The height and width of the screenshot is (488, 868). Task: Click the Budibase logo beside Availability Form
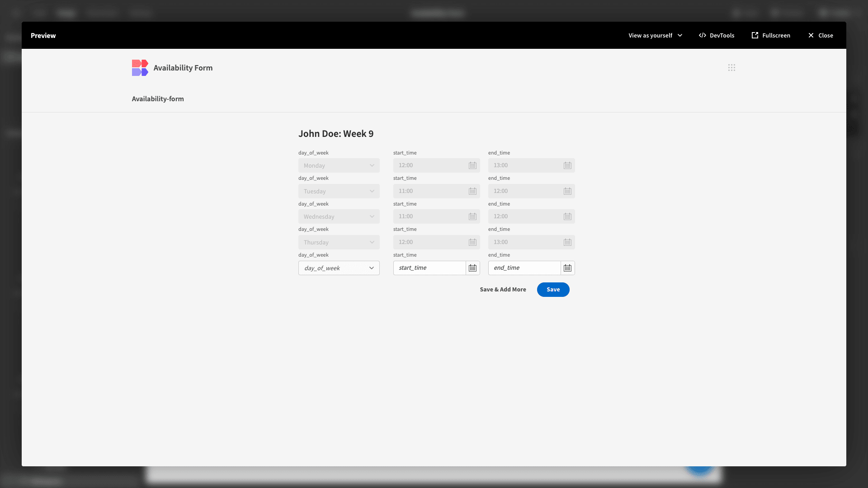tap(140, 68)
